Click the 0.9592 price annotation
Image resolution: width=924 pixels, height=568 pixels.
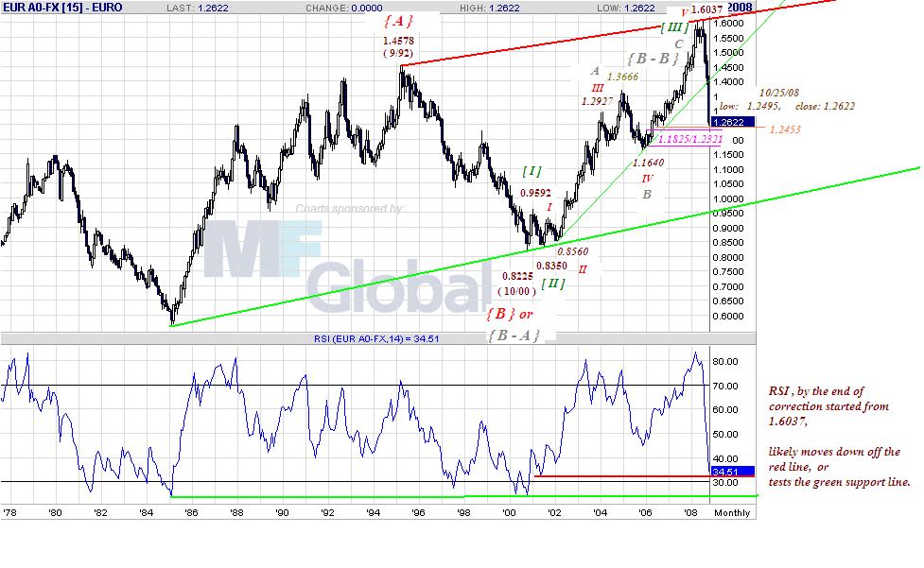pyautogui.click(x=535, y=193)
